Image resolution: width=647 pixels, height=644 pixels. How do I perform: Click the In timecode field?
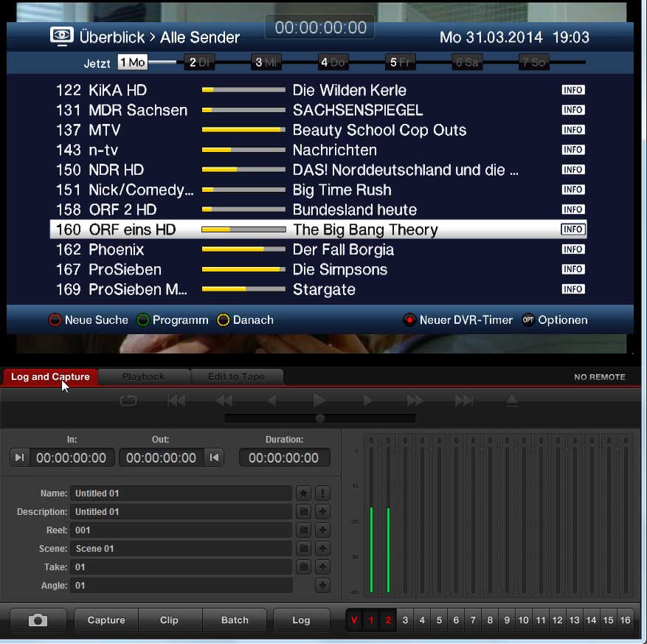[71, 457]
